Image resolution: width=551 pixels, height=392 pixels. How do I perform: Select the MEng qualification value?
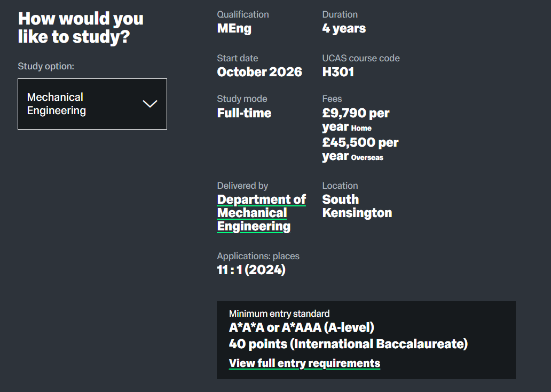pyautogui.click(x=234, y=28)
